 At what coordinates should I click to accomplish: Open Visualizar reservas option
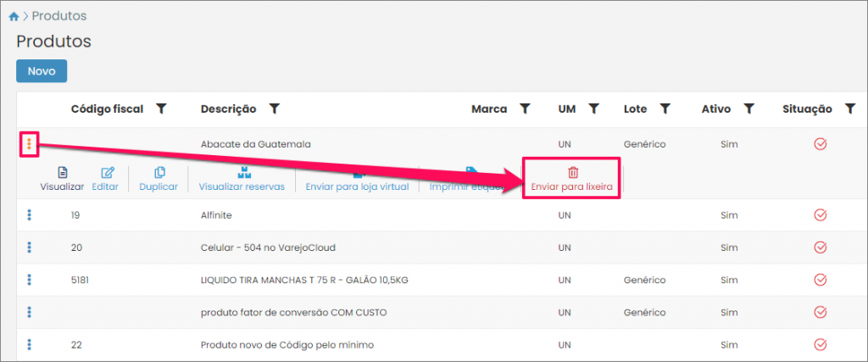(241, 179)
